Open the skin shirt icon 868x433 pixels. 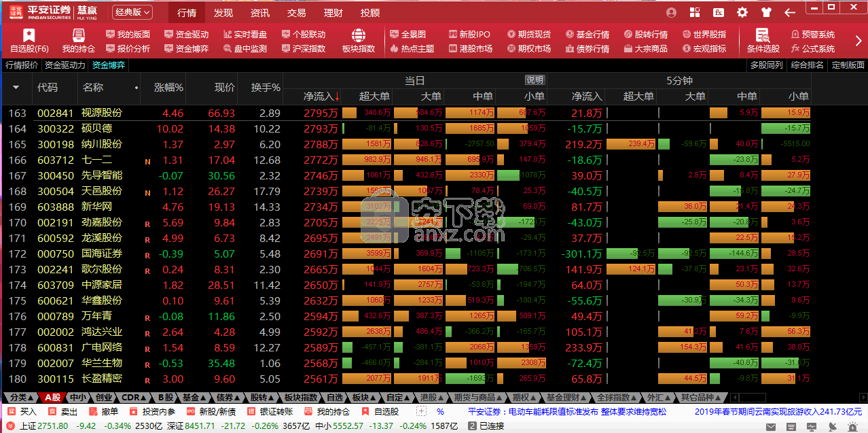point(767,12)
